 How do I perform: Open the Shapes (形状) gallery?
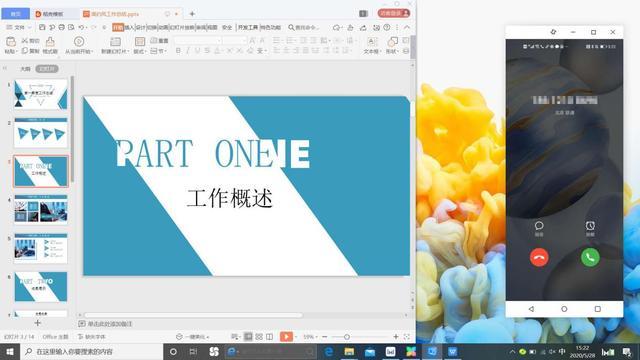[392, 45]
